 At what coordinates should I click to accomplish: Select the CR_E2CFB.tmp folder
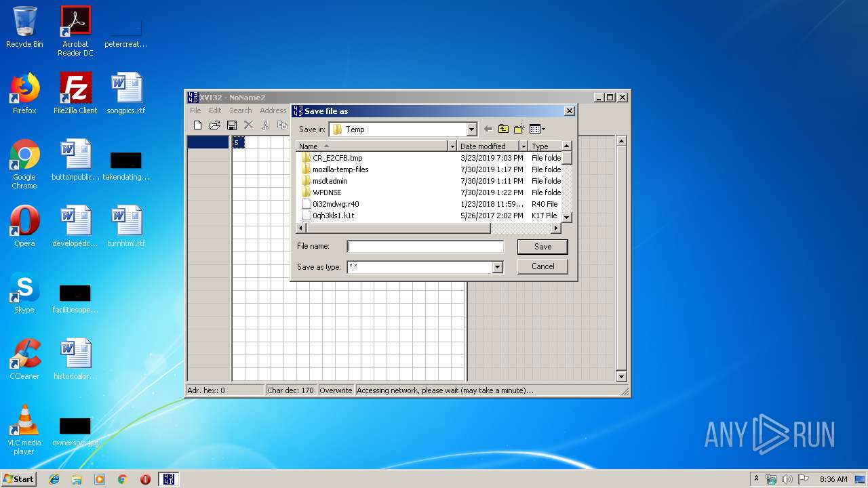[332, 158]
